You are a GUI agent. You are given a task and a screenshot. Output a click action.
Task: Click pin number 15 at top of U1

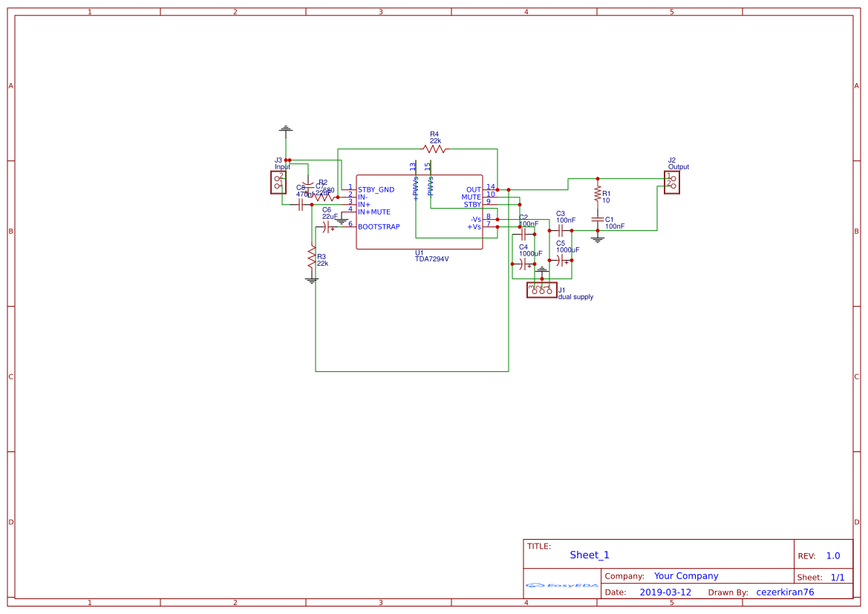pos(428,166)
